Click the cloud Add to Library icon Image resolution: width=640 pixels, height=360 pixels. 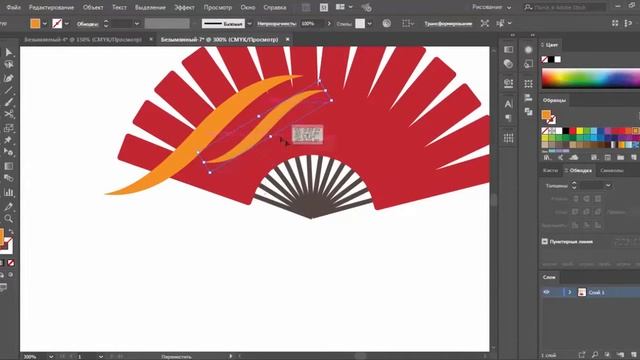574,158
